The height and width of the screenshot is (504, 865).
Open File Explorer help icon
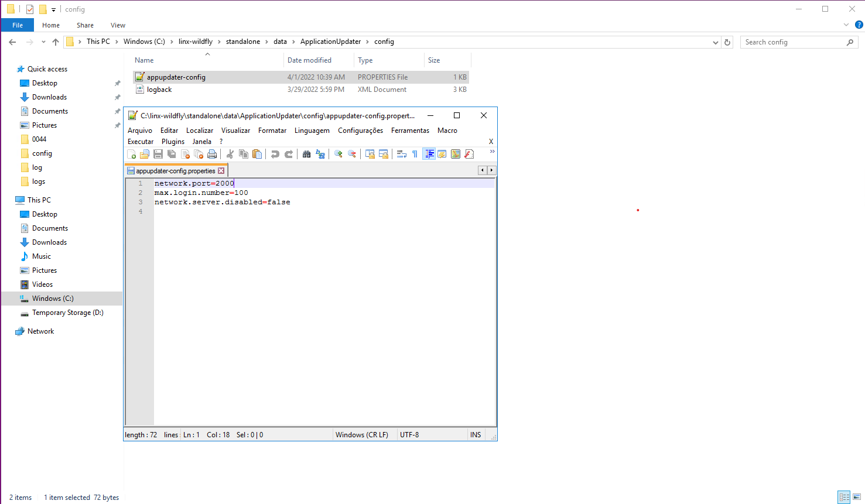[x=859, y=25]
